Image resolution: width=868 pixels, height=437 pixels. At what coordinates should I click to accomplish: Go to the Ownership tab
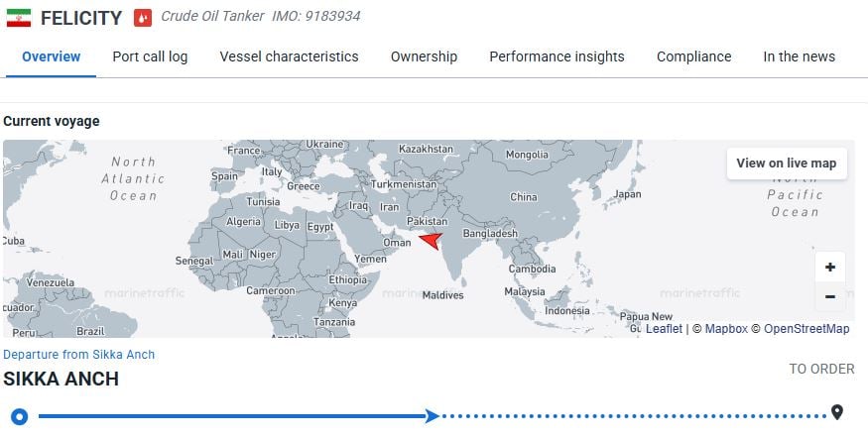click(424, 56)
